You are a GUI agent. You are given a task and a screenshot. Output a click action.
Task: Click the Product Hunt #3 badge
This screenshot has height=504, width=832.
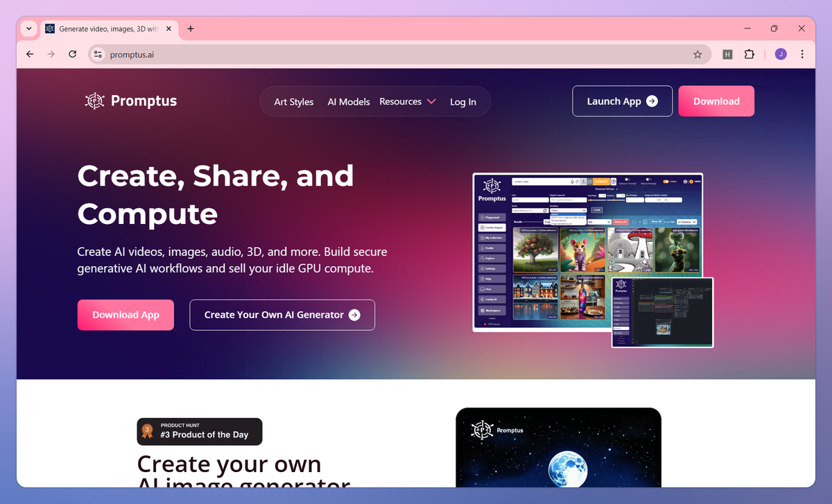click(x=200, y=431)
